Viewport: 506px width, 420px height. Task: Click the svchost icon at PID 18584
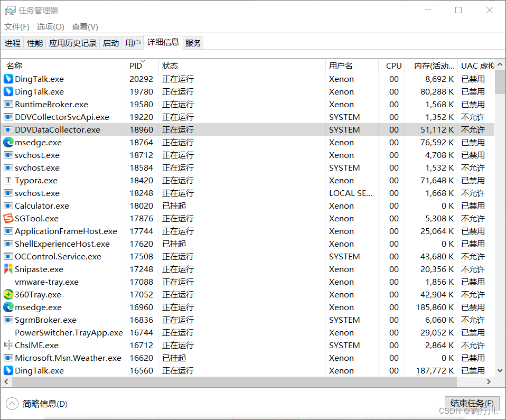coord(8,168)
